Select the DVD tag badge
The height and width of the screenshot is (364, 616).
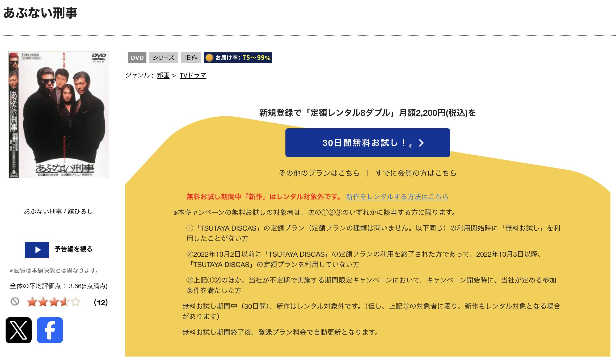137,58
